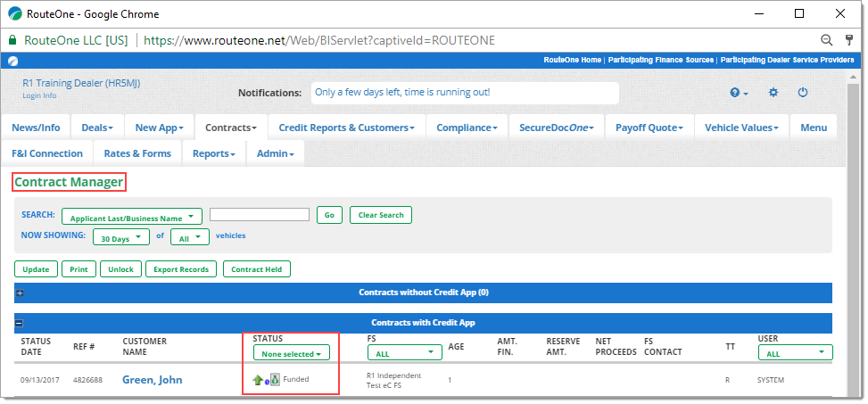Click the Go search button
The image size is (868, 404).
click(329, 215)
